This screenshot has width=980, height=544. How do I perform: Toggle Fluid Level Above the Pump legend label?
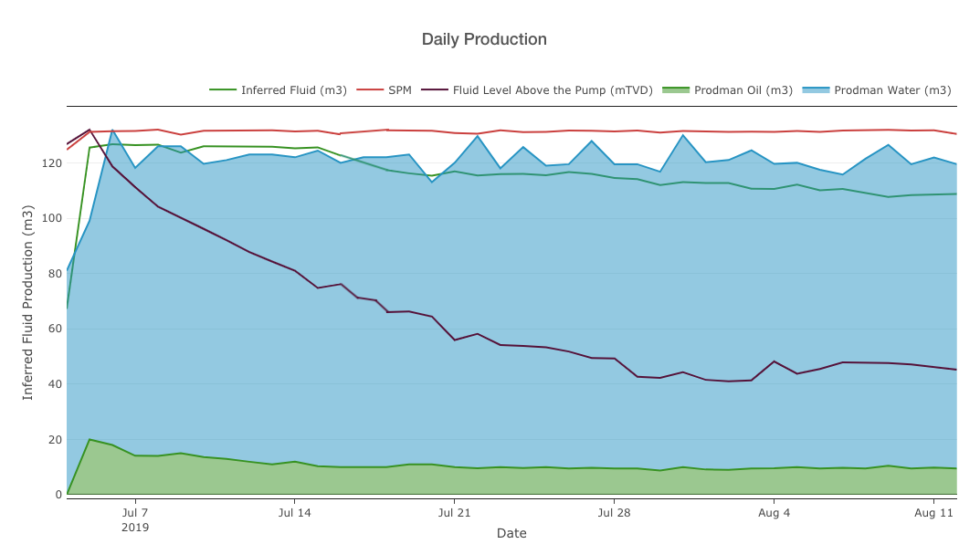[553, 90]
